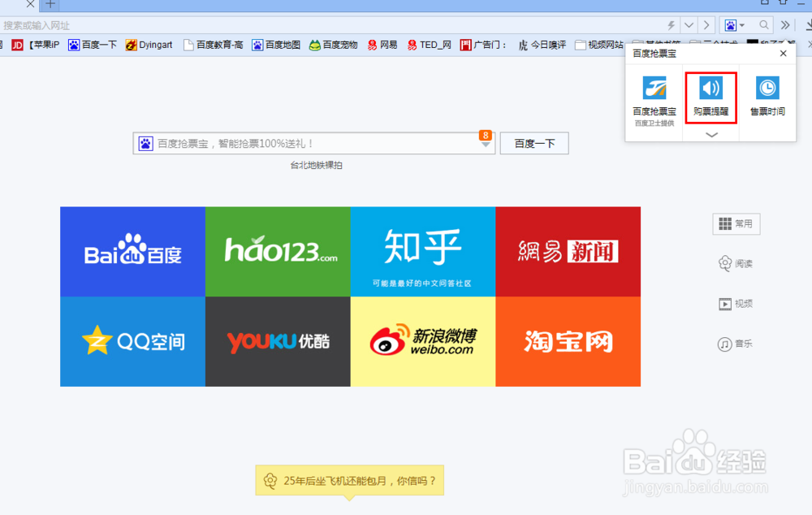This screenshot has width=812, height=515.
Task: Expand more toolbar items double chevron
Action: click(x=785, y=25)
